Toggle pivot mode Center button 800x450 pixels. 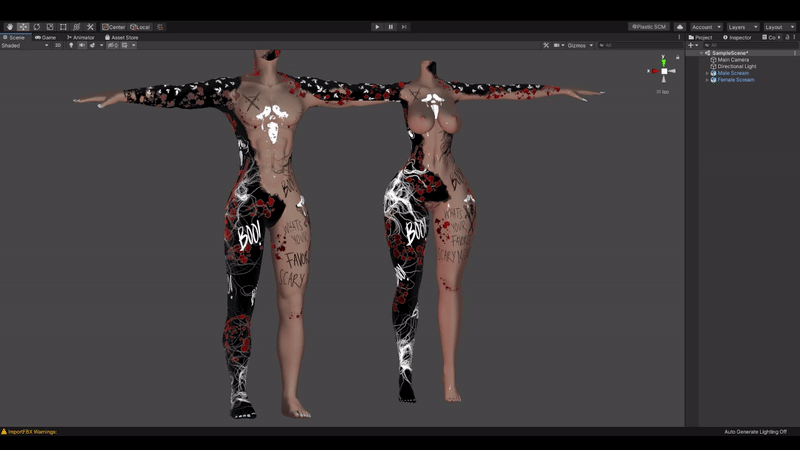pos(113,27)
